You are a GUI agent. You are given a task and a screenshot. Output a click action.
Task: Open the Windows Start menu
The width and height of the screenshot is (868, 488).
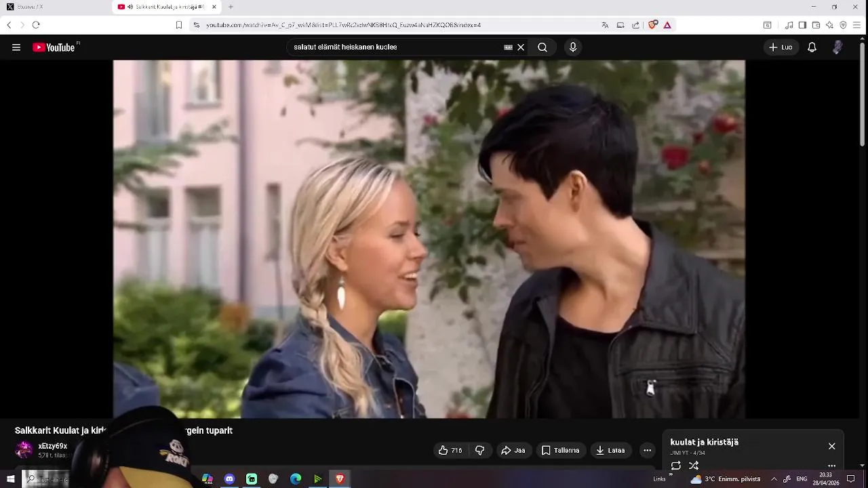click(10, 479)
